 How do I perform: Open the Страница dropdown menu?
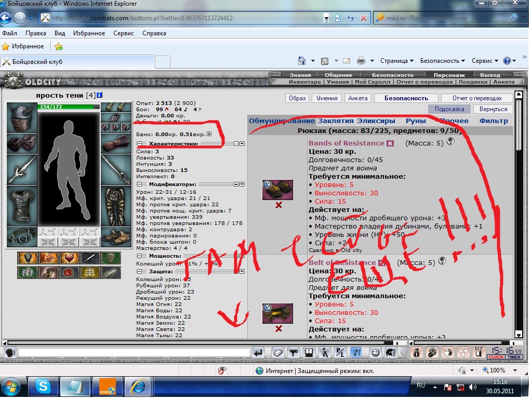point(396,61)
